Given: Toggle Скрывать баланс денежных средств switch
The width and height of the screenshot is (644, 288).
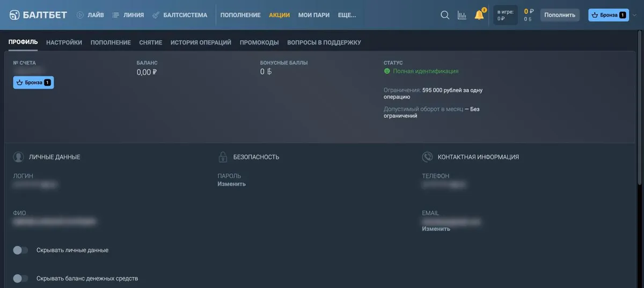Looking at the screenshot, I should tap(20, 278).
